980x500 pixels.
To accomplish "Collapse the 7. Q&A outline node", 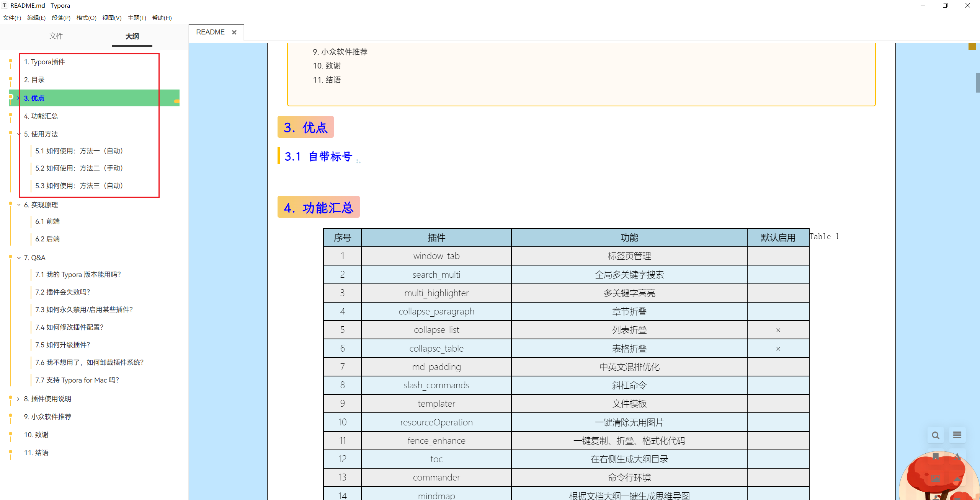I will [18, 258].
